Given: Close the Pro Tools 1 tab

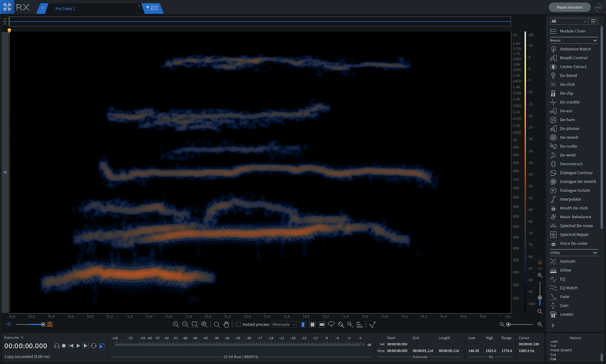Looking at the screenshot, I should [x=43, y=8].
